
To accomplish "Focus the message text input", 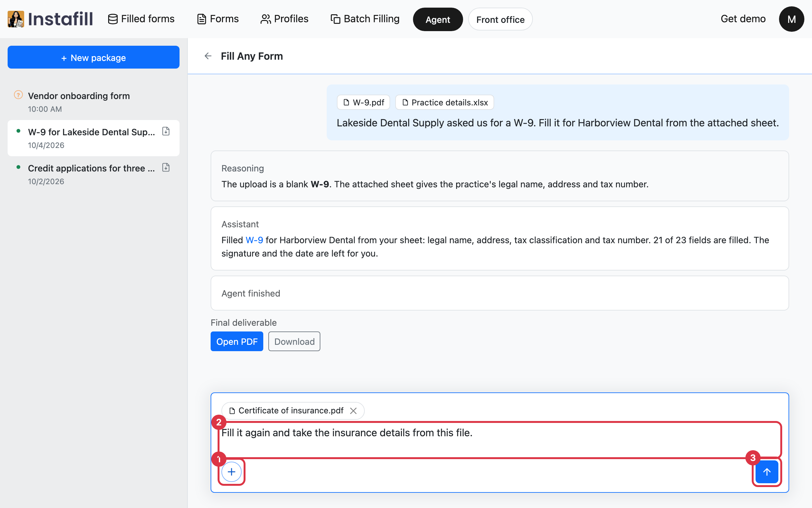I will [x=500, y=440].
